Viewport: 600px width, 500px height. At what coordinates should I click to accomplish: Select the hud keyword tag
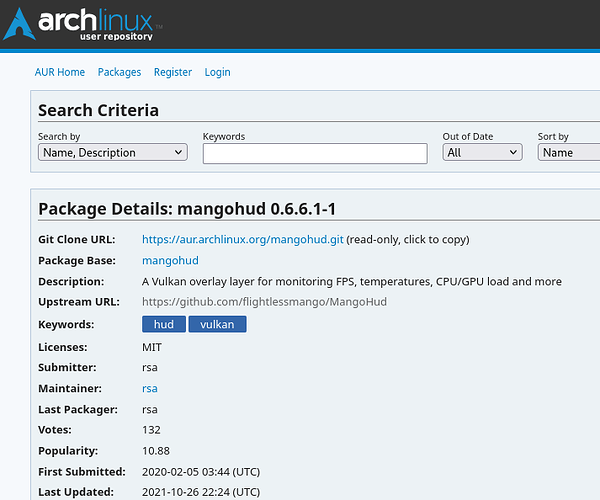click(x=164, y=324)
